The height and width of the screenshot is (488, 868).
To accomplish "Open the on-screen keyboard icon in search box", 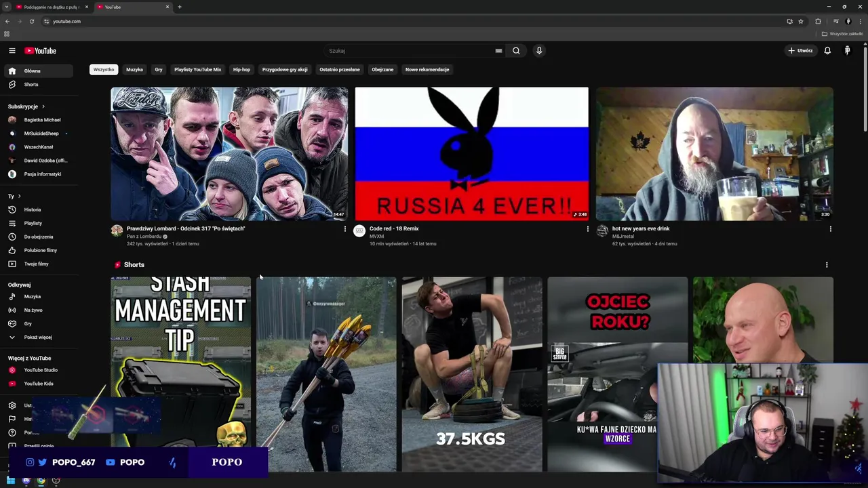I will click(498, 51).
